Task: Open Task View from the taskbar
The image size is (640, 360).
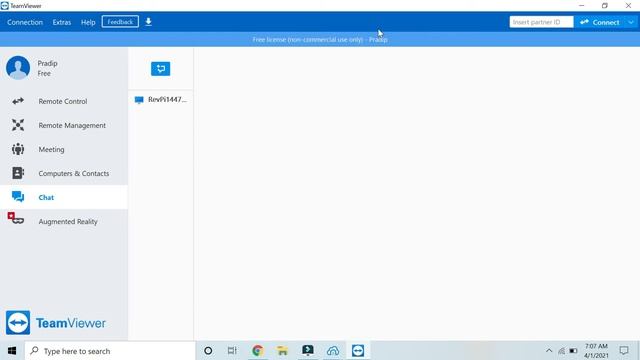Action: [x=232, y=351]
